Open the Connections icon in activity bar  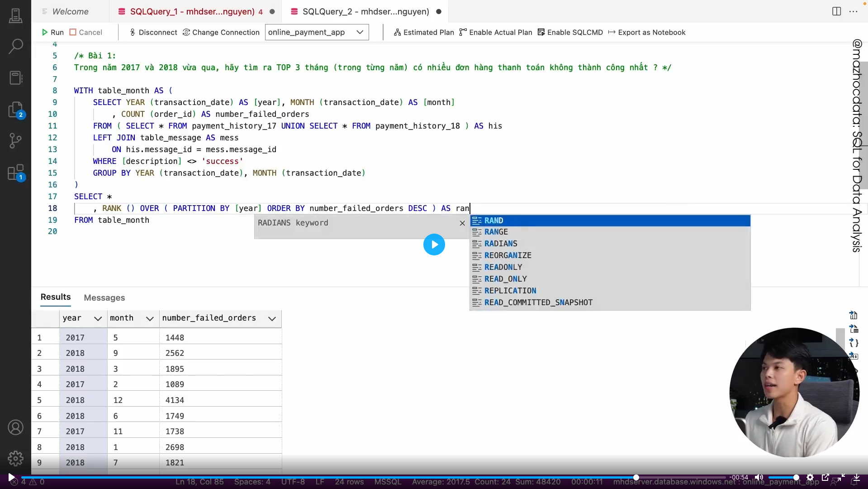(15, 16)
